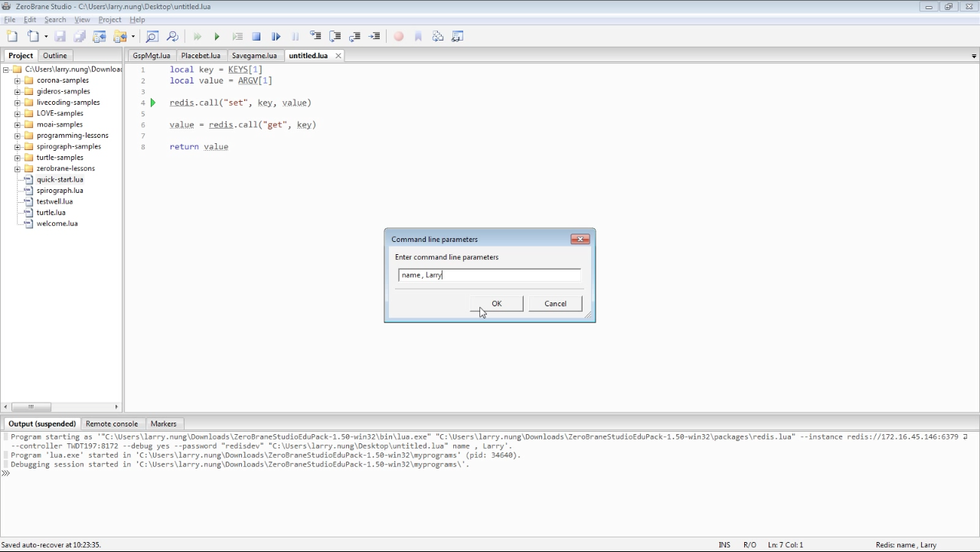The width and height of the screenshot is (980, 552).
Task: Click the double-arrow Run as Scratchpad icon
Action: click(x=197, y=36)
